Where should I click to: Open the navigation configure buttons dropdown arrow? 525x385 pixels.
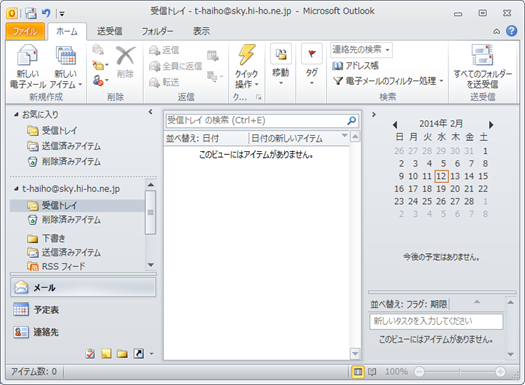click(x=151, y=354)
